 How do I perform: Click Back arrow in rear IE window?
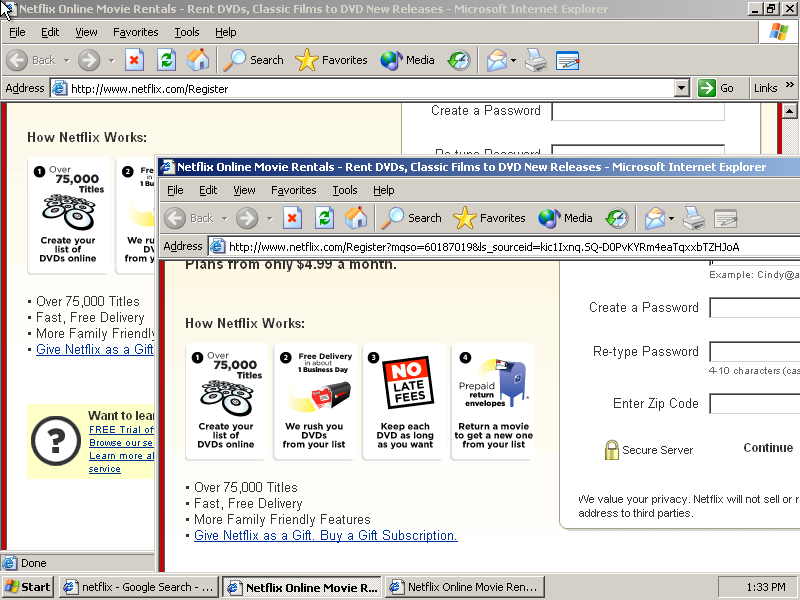[17, 60]
